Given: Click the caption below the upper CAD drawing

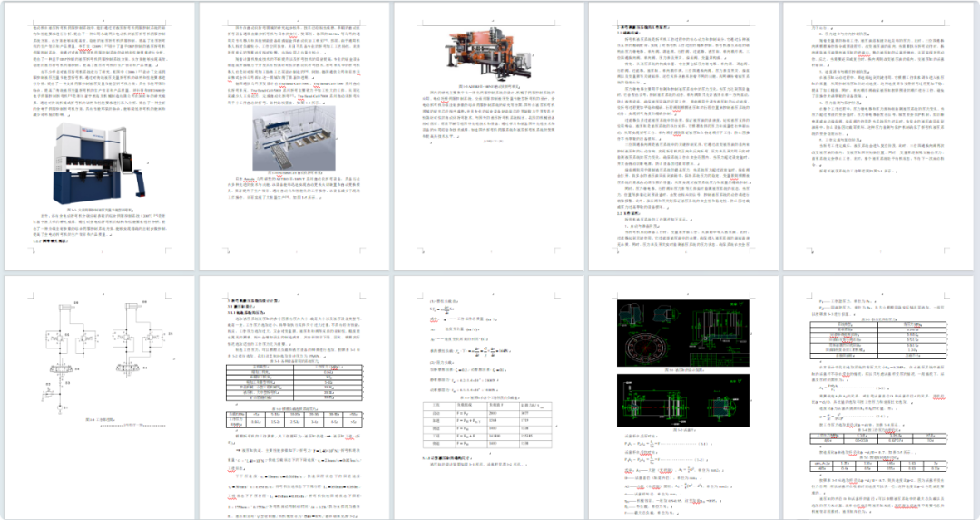Looking at the screenshot, I should 684,370.
